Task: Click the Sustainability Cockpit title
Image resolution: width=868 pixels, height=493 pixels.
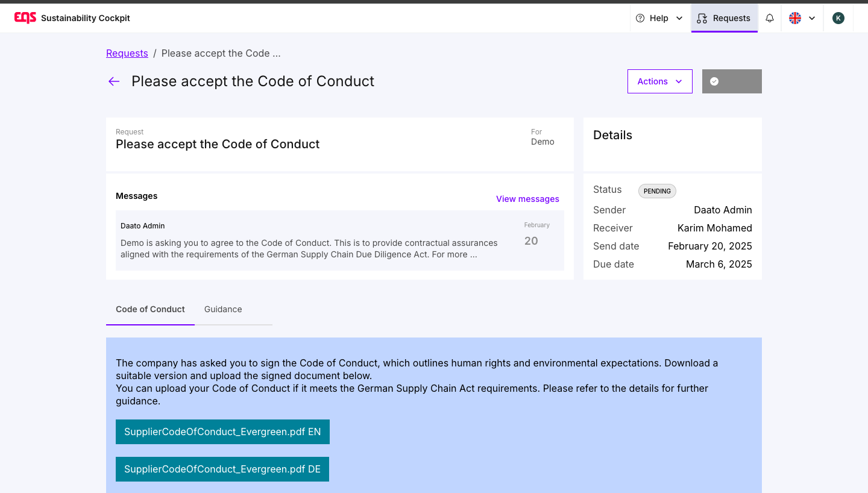Action: [x=86, y=18]
